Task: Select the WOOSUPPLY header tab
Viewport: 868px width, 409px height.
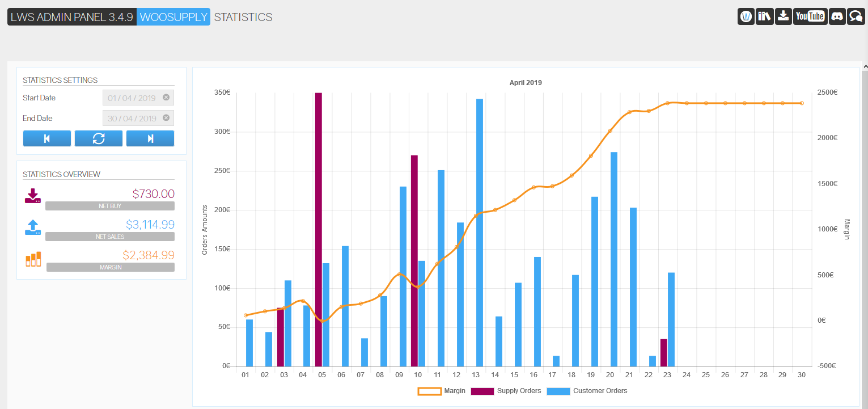Action: point(173,17)
